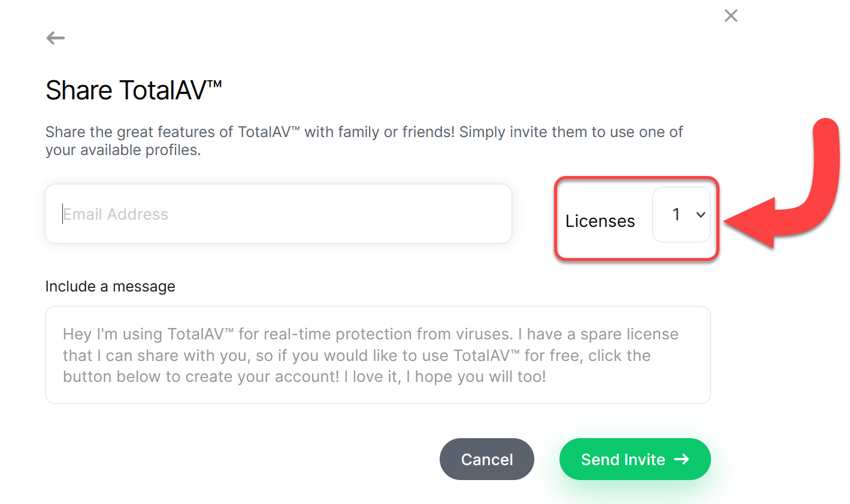Go back using the left arrow icon

[56, 38]
